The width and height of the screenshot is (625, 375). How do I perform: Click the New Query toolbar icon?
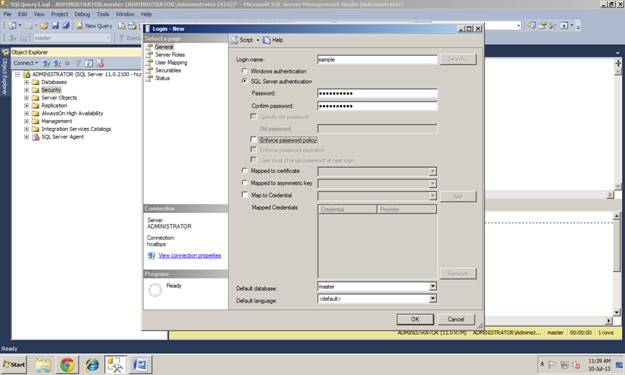click(79, 26)
